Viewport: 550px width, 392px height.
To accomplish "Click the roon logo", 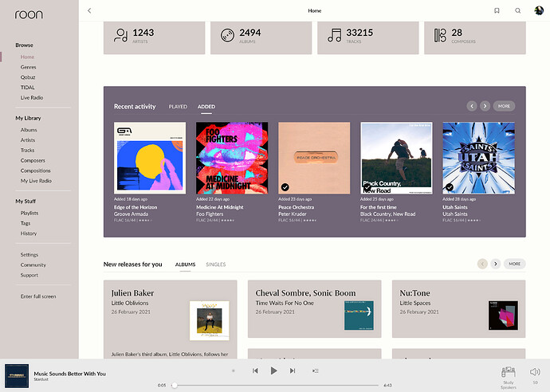I will [29, 14].
